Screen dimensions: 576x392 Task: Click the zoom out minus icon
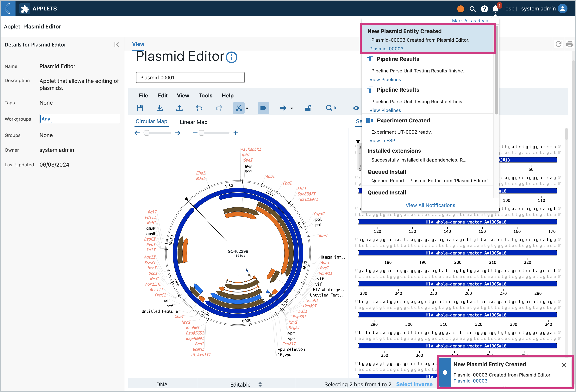tap(195, 133)
